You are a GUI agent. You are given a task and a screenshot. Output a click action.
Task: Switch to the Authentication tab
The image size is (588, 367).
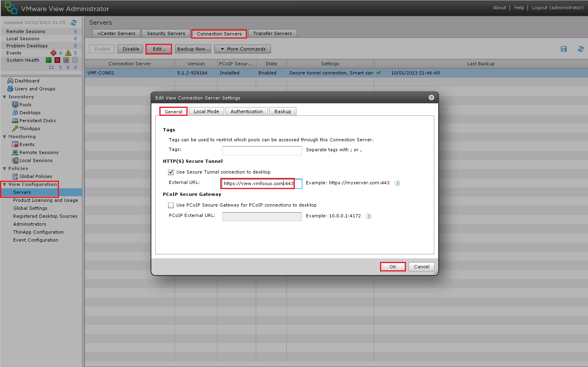coord(247,111)
